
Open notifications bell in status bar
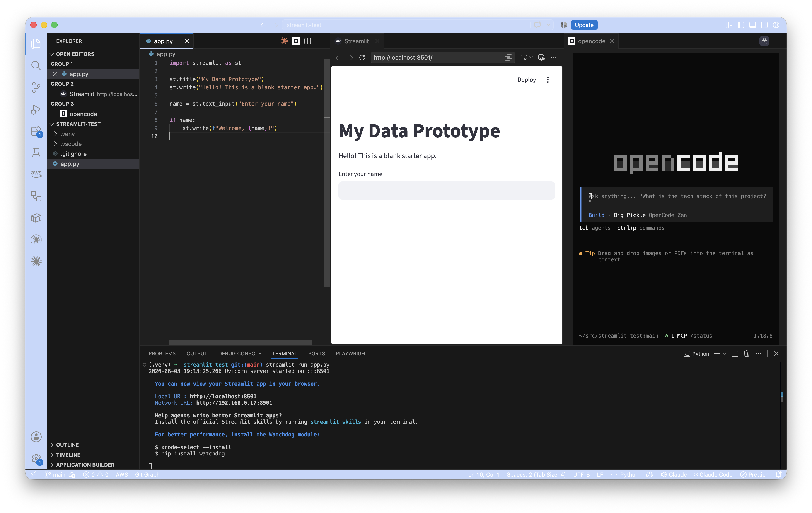point(778,474)
